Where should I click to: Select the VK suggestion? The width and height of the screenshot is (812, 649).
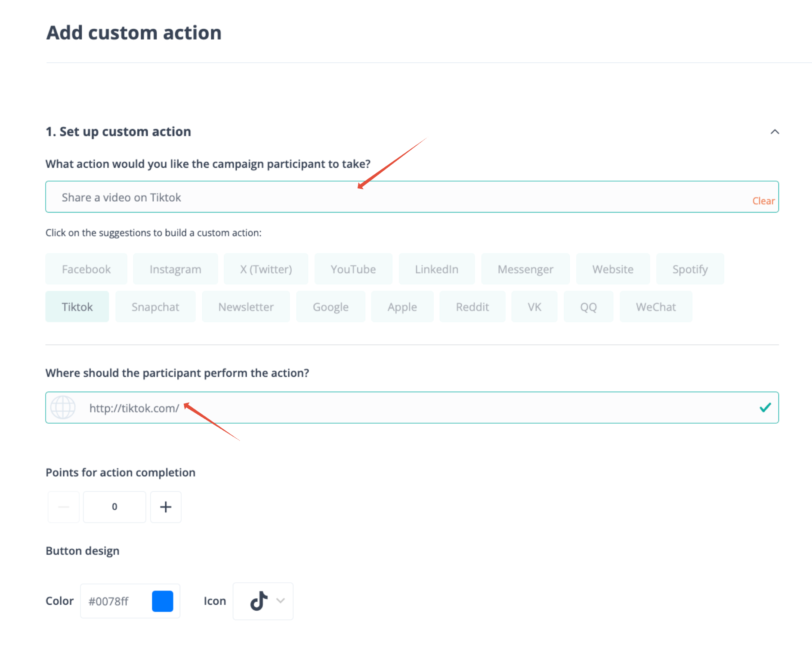[534, 307]
